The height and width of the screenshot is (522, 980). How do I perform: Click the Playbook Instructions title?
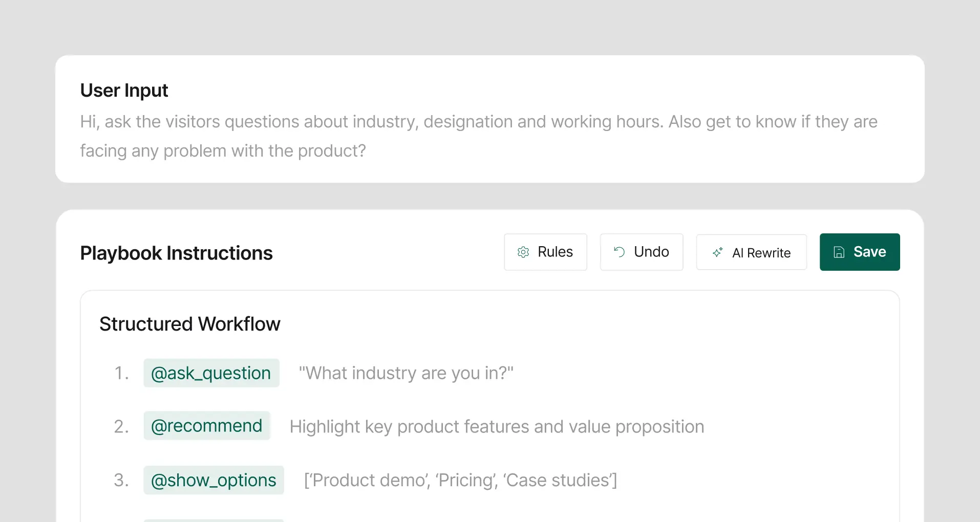click(x=176, y=252)
